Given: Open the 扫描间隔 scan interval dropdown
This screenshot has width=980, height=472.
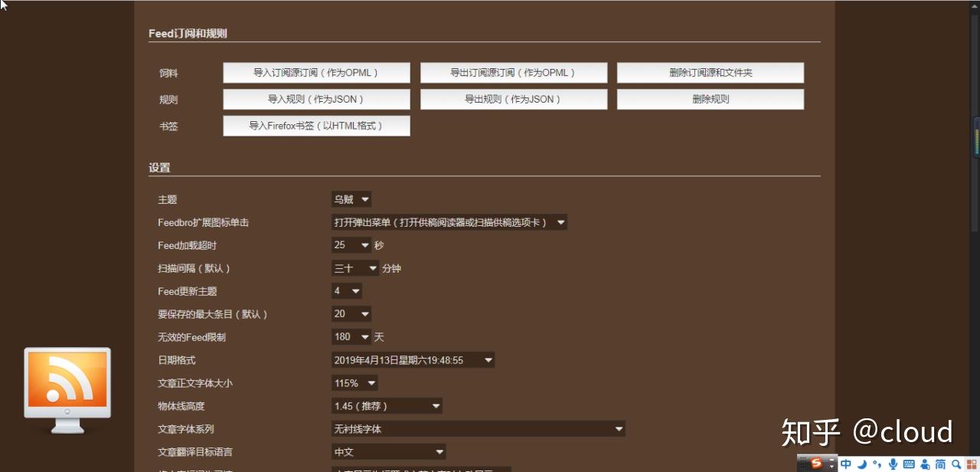Looking at the screenshot, I should (x=354, y=267).
